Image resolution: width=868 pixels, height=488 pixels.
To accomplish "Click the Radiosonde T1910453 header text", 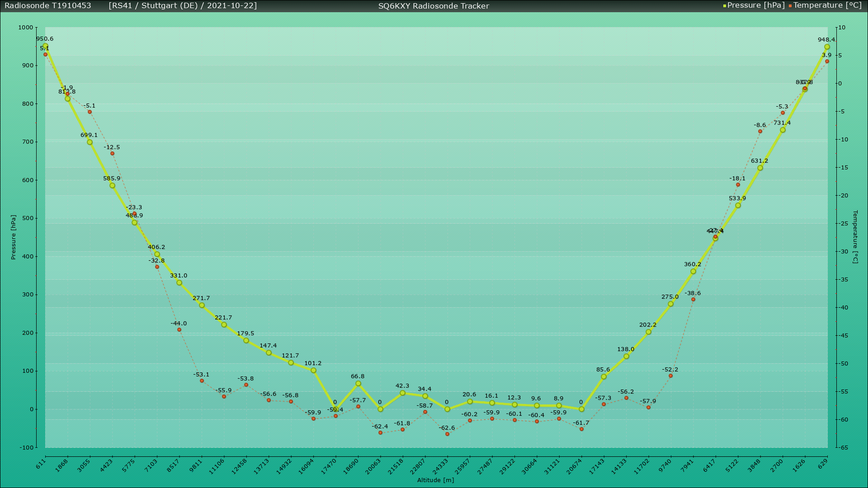I will point(48,6).
